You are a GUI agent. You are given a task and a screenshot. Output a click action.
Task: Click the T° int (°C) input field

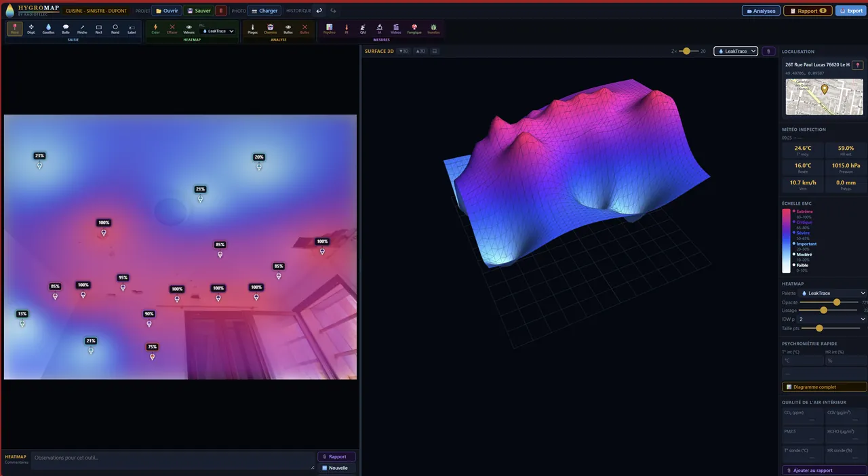click(802, 361)
